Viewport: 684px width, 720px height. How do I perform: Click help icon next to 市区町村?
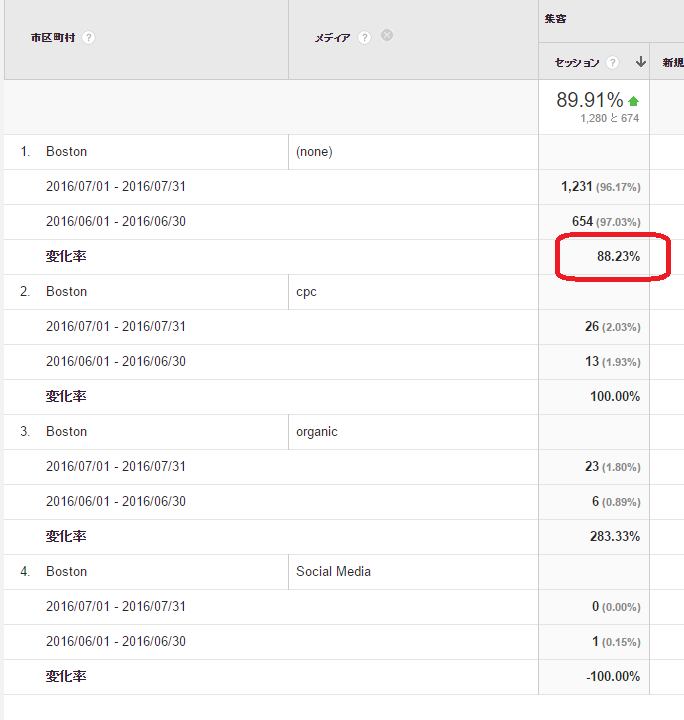tap(89, 38)
